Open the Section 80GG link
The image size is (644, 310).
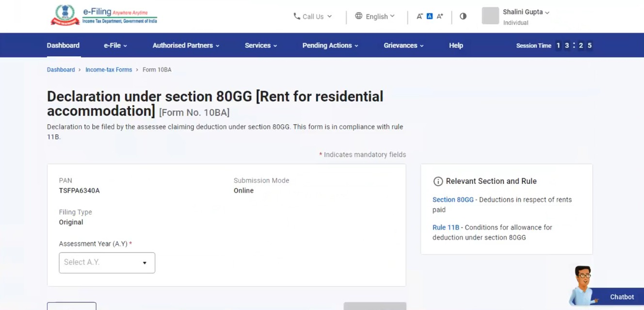453,200
